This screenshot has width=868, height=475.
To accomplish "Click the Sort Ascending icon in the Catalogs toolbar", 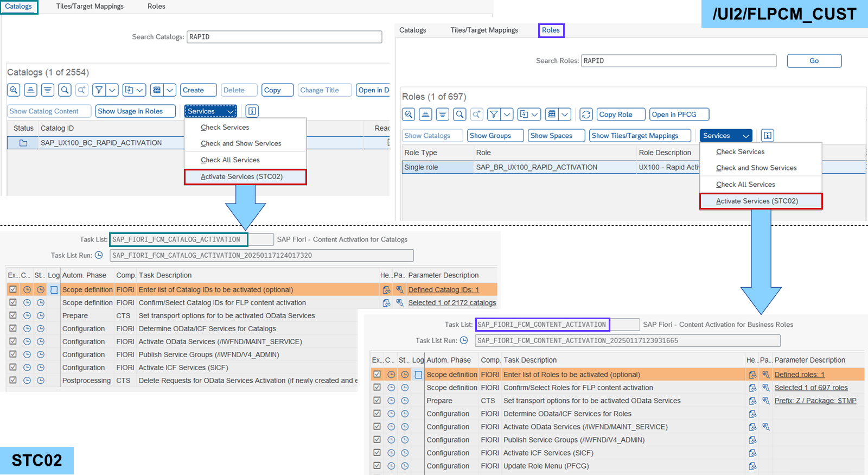I will (31, 90).
